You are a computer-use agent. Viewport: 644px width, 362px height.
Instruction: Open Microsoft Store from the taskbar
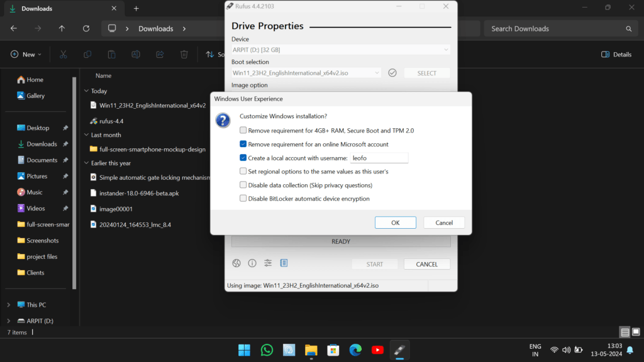(333, 350)
